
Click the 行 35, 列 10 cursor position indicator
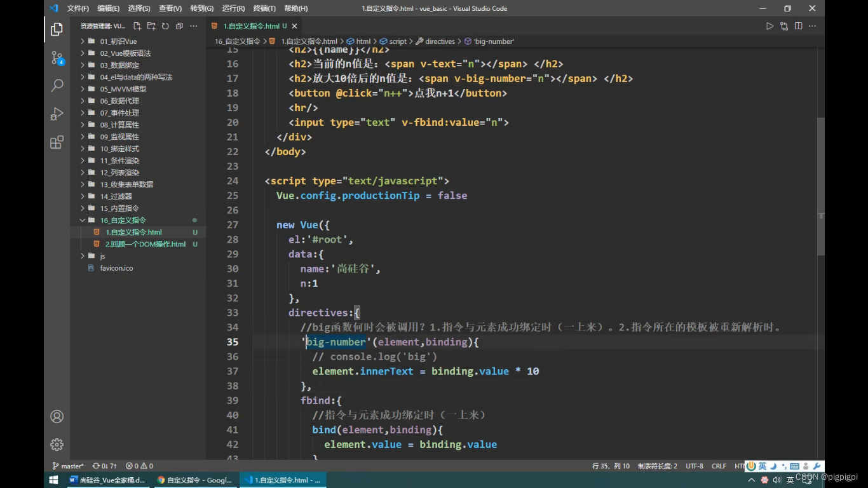[x=611, y=466]
